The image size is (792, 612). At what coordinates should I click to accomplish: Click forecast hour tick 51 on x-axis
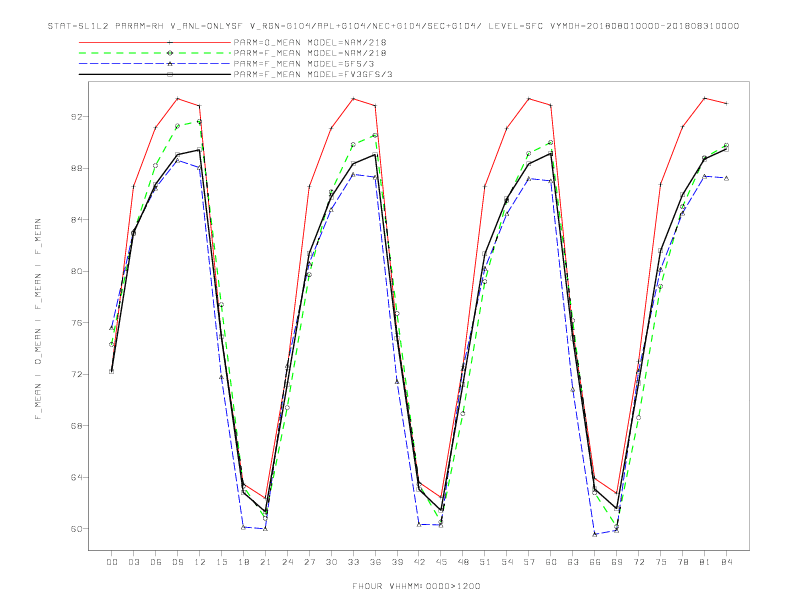pos(485,562)
